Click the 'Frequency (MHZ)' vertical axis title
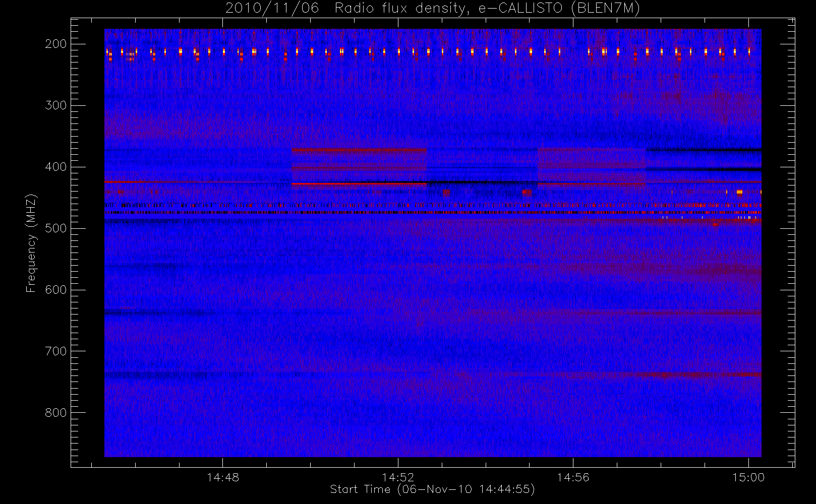This screenshot has height=504, width=816. click(x=31, y=243)
